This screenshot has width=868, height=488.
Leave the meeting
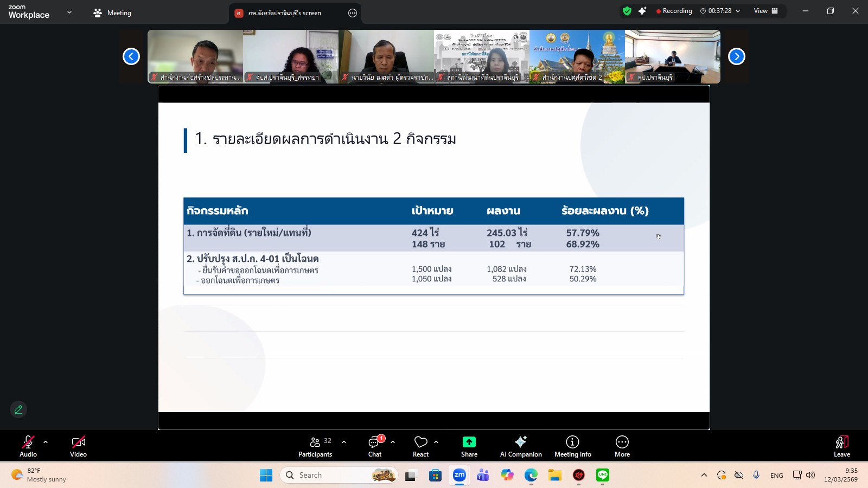(x=841, y=446)
